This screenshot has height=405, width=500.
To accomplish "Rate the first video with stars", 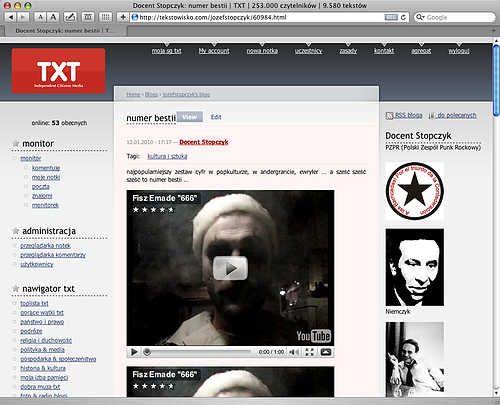I will click(153, 210).
